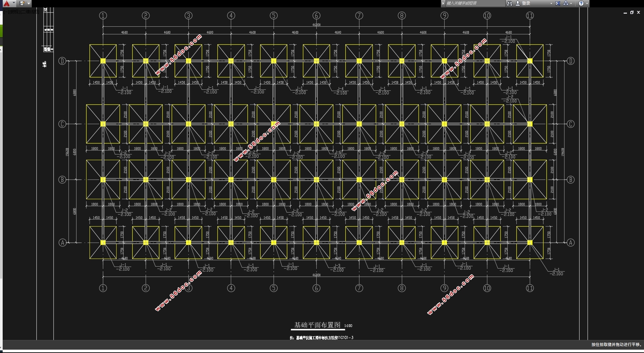The width and height of the screenshot is (644, 353).
Task: Minimize the drawing window
Action: [625, 13]
